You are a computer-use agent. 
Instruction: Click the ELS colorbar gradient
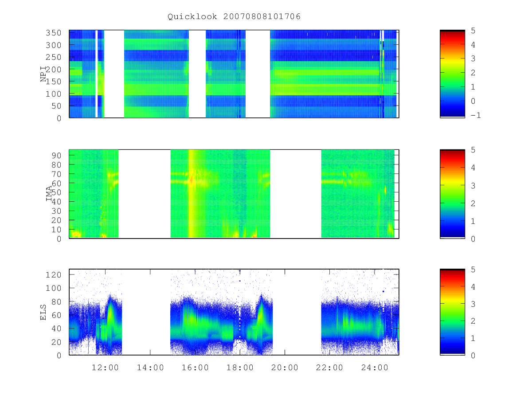pyautogui.click(x=452, y=312)
